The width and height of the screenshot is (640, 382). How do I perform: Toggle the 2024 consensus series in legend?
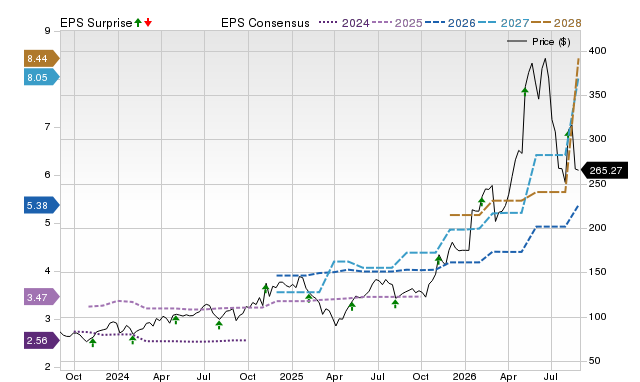point(344,23)
